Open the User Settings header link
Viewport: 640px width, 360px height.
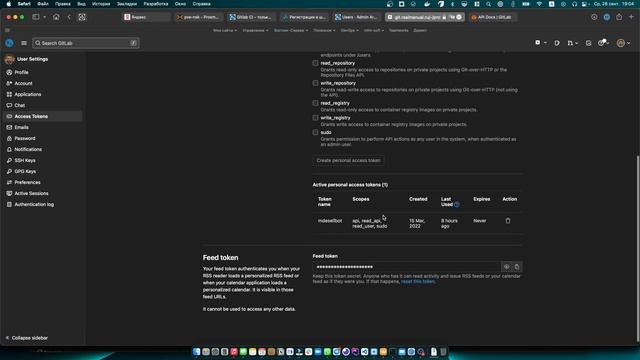(x=32, y=59)
